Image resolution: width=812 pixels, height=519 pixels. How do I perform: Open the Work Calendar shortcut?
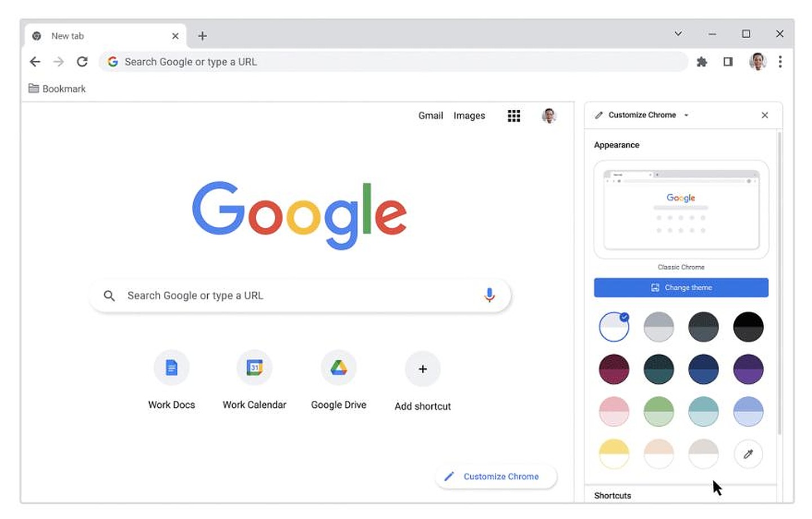point(255,380)
